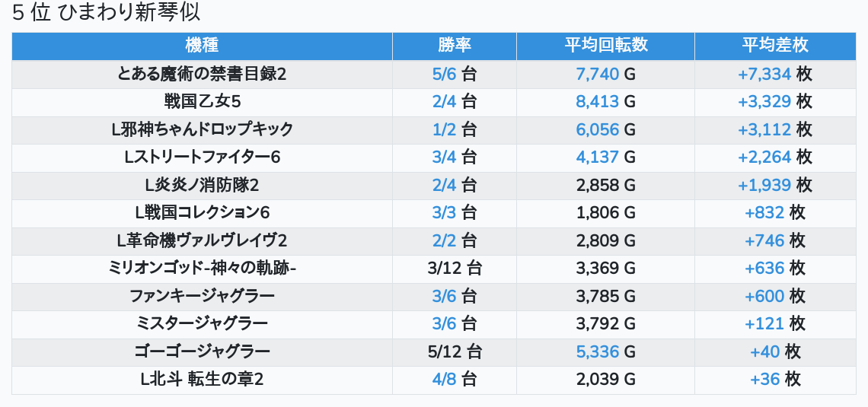Click the 5,336 spins for ゴーゴージャグラー
Viewport: 868px width, 407px height.
(597, 351)
